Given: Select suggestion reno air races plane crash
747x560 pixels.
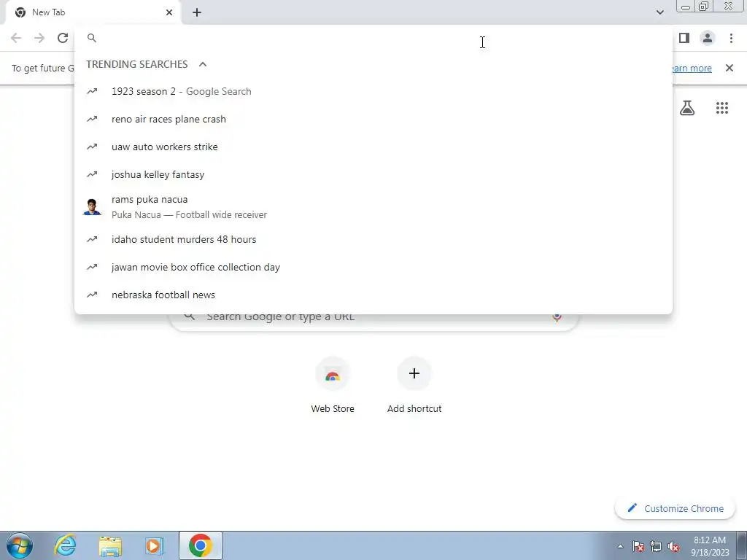Looking at the screenshot, I should 373,119.
